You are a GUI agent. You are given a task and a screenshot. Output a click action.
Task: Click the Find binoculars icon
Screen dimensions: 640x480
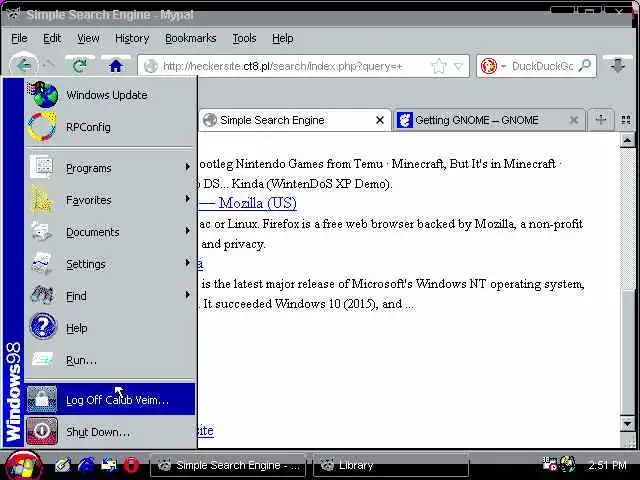(41, 296)
